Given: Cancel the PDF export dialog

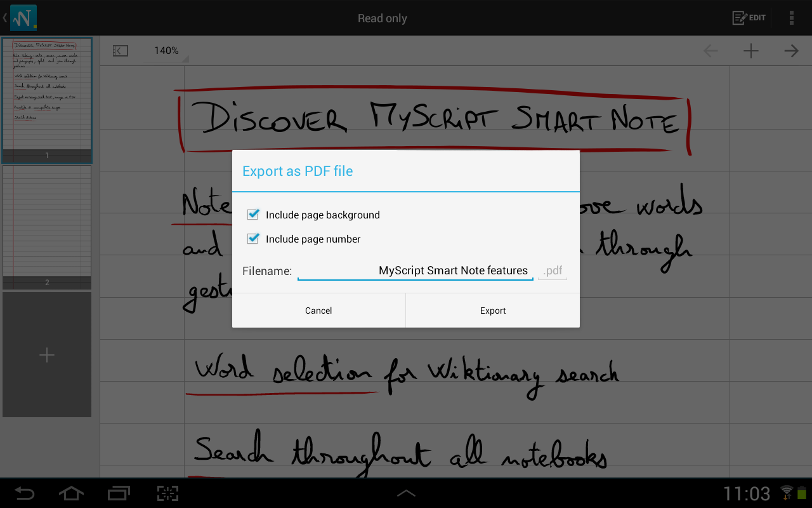Looking at the screenshot, I should pos(318,311).
